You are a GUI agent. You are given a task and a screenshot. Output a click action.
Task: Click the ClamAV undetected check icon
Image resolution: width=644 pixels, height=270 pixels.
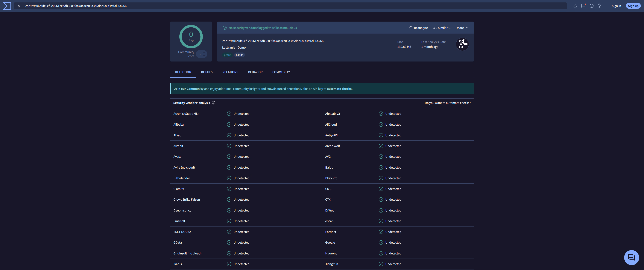click(x=229, y=189)
